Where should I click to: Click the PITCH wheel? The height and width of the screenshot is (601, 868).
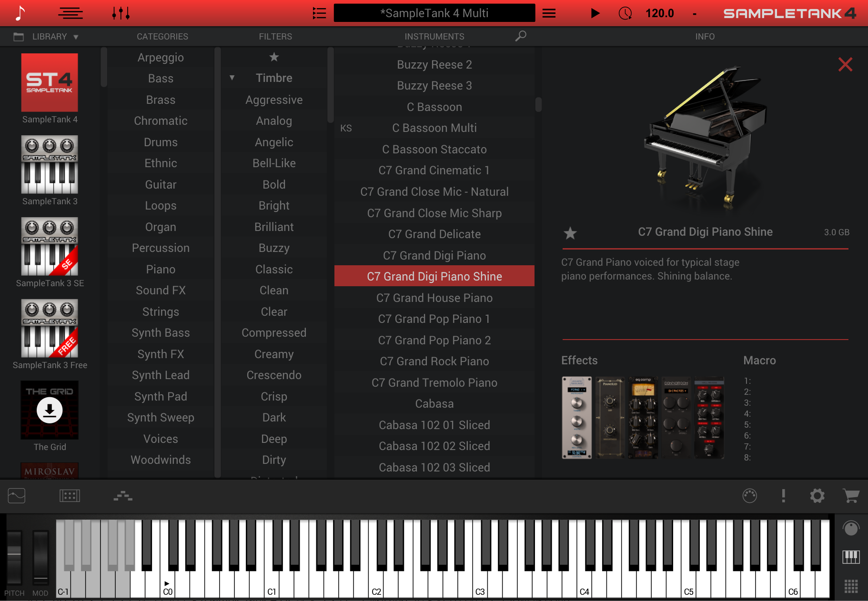pos(14,558)
